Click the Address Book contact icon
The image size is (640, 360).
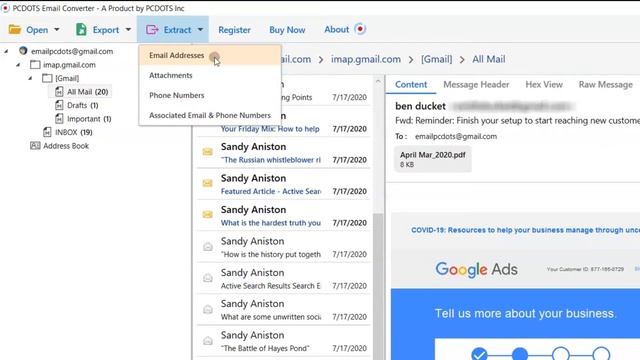(35, 146)
